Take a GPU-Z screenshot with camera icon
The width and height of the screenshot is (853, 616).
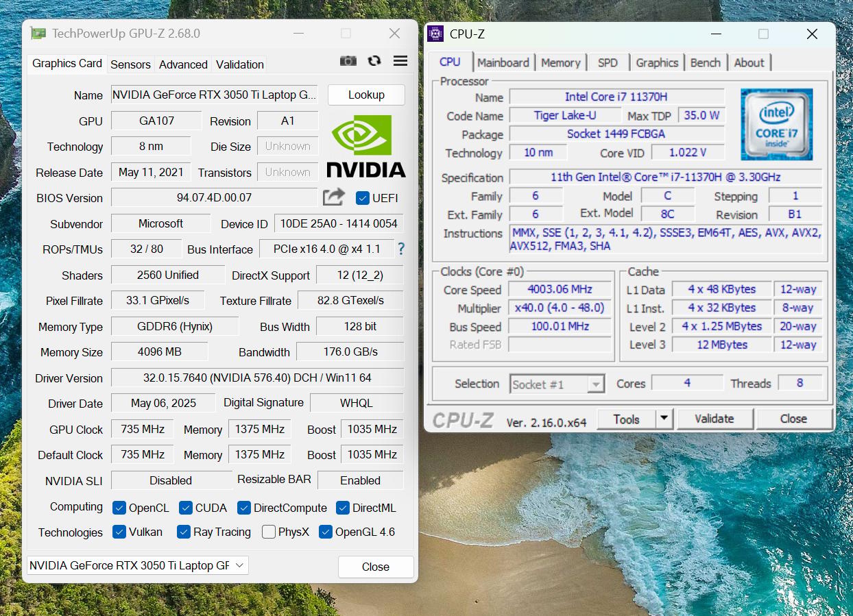tap(348, 61)
